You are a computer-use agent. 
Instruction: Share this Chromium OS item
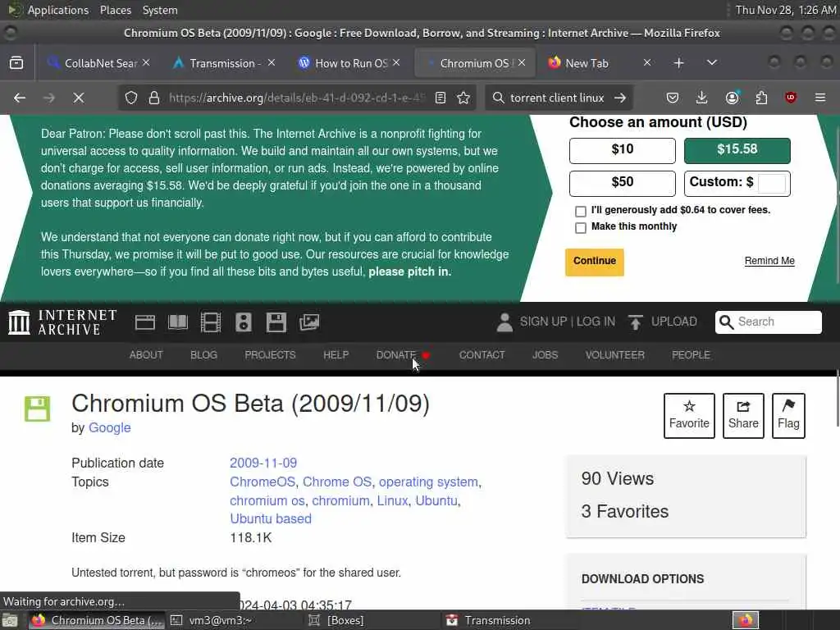point(743,416)
